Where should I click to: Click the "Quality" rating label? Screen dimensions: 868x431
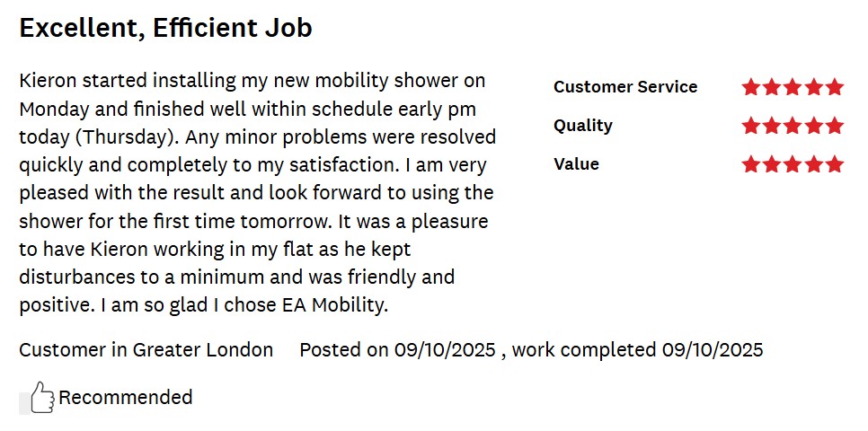pos(583,126)
